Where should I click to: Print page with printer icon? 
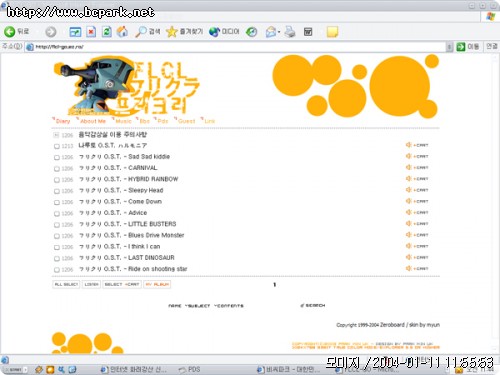tap(290, 32)
